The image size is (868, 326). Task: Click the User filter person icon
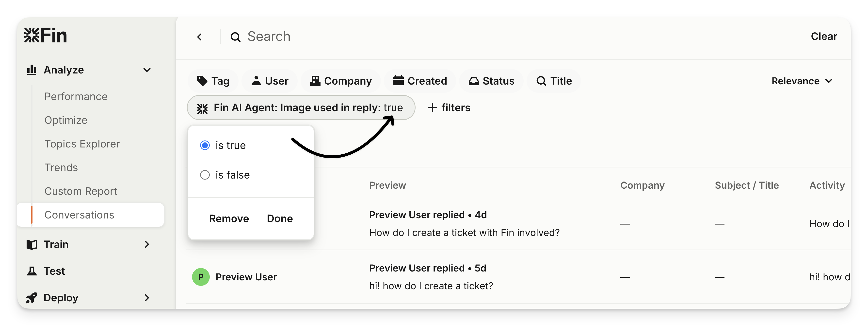point(256,81)
